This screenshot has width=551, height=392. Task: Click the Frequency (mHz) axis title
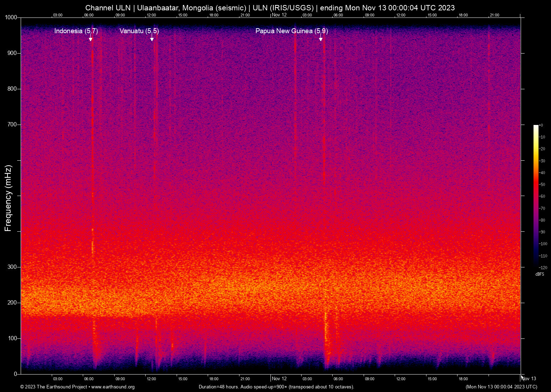8,198
